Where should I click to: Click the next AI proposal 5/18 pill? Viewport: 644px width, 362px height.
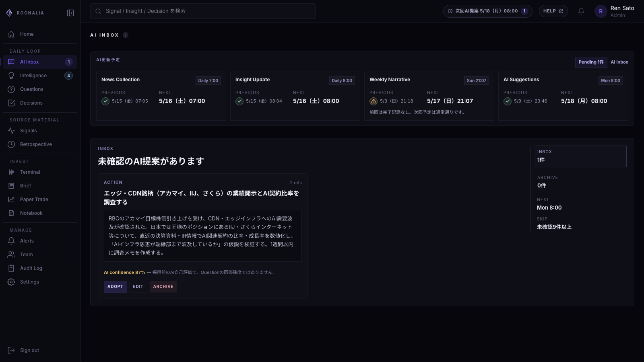pos(488,11)
